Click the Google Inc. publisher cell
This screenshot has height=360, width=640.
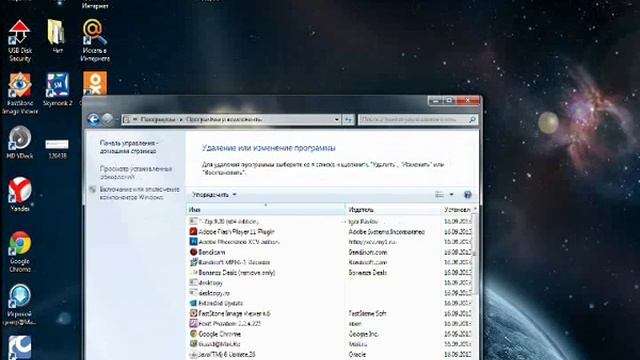click(x=364, y=334)
